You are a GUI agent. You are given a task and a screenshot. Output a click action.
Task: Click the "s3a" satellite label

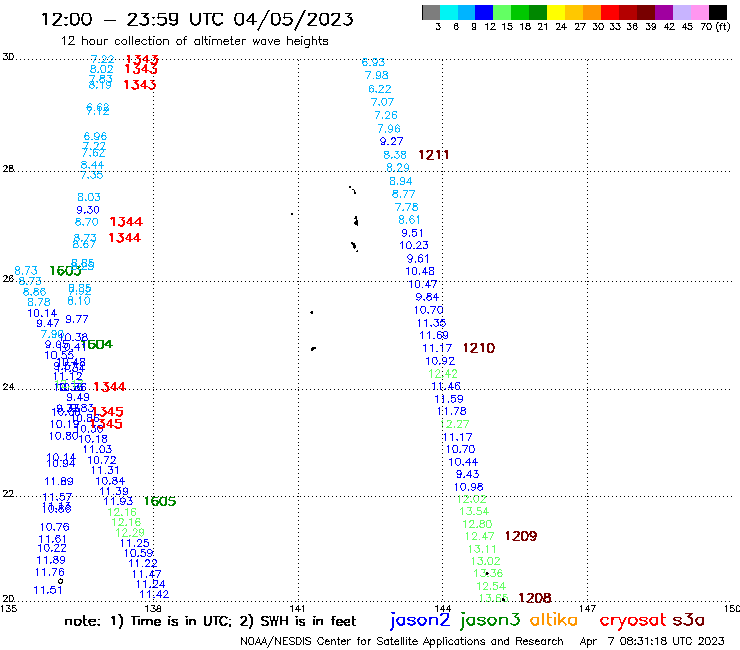(689, 620)
